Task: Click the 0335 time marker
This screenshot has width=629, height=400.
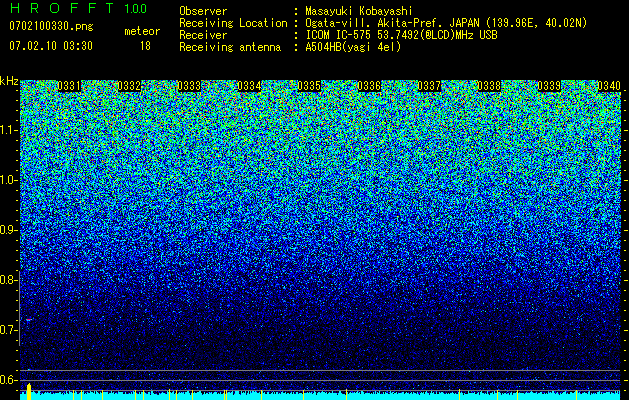Action: coord(309,86)
